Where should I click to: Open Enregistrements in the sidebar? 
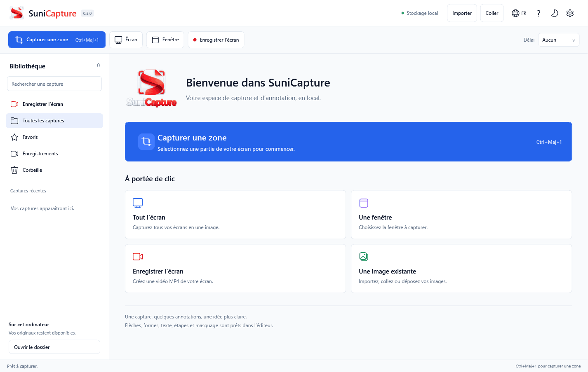tap(54, 154)
